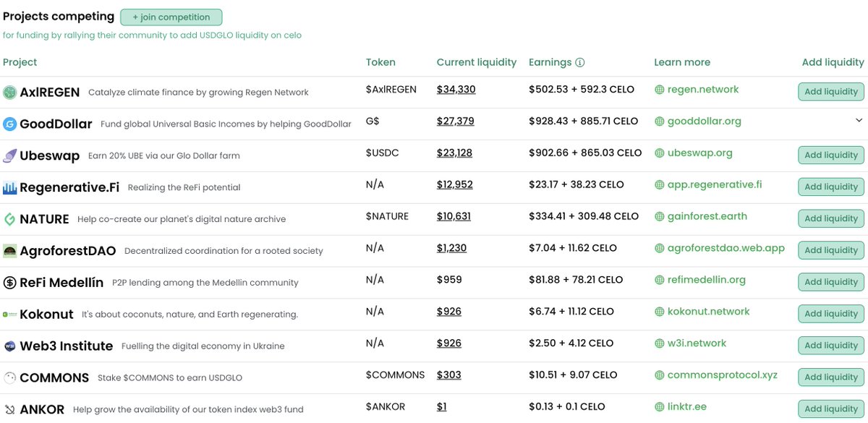Add liquidity for Ubeswap
Screen dimensions: 868x423
[x=831, y=155]
